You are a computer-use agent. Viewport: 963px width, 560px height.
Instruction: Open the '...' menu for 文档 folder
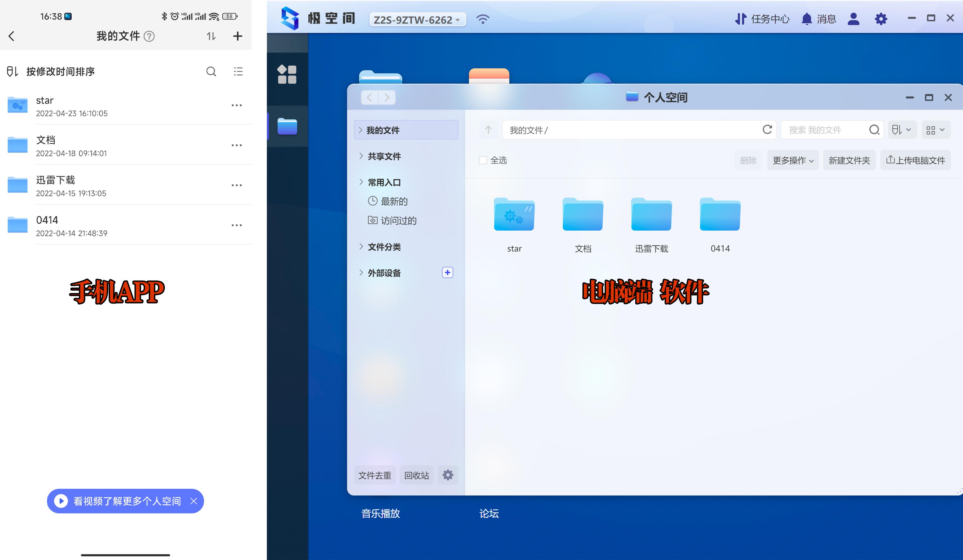click(237, 145)
